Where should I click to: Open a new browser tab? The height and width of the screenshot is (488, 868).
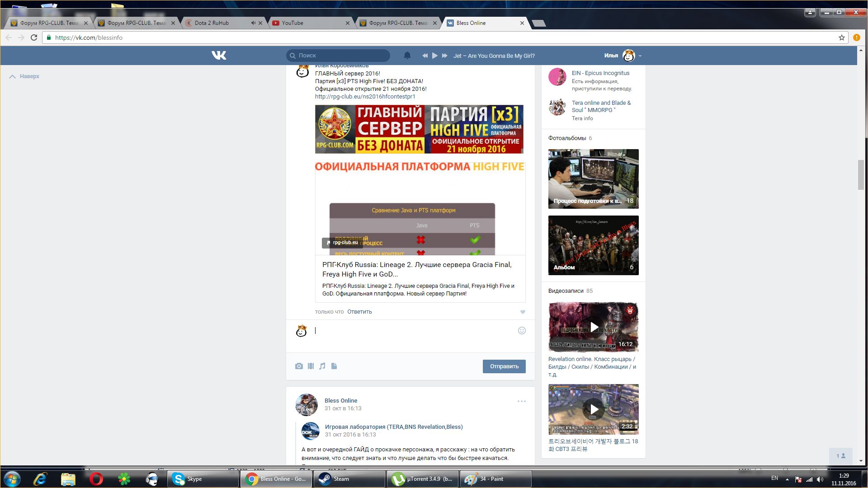pyautogui.click(x=538, y=23)
